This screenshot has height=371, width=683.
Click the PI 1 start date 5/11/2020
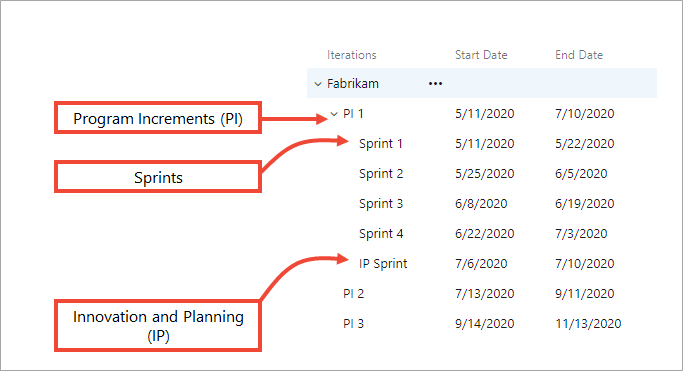tap(484, 114)
